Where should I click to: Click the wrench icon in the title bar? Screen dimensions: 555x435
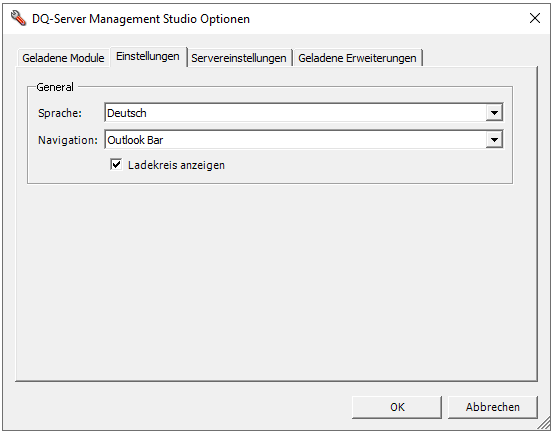[x=18, y=18]
